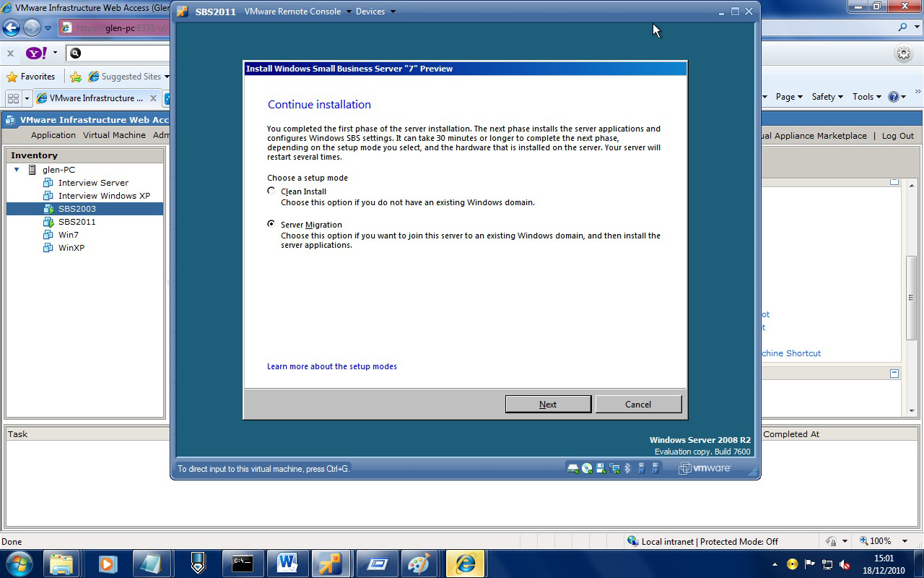Screen dimensions: 924x578
Task: Collapse the glen-PC inventory tree
Action: (16, 169)
